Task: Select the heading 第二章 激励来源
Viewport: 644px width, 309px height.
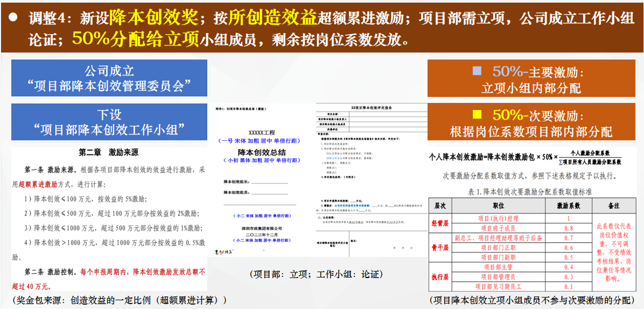Action: [x=109, y=152]
